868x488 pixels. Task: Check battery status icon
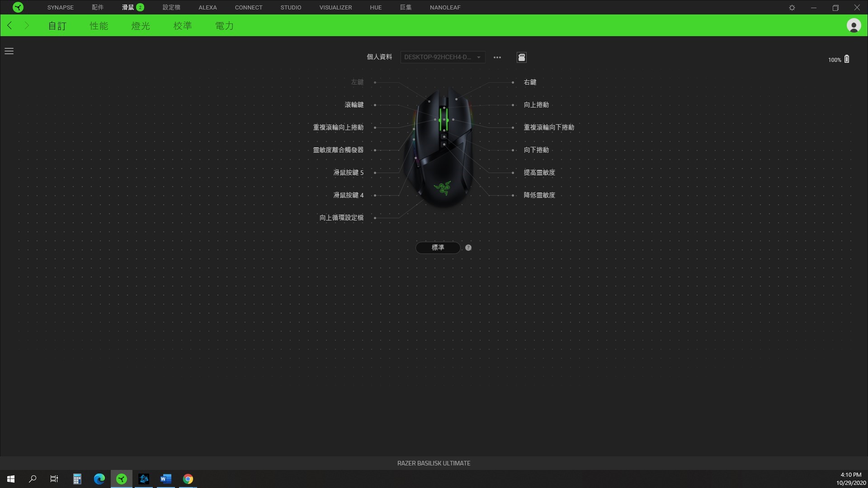click(x=847, y=59)
